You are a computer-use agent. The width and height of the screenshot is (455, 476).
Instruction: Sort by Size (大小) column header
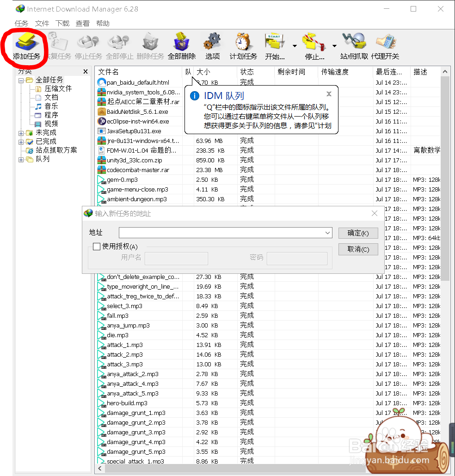click(215, 72)
